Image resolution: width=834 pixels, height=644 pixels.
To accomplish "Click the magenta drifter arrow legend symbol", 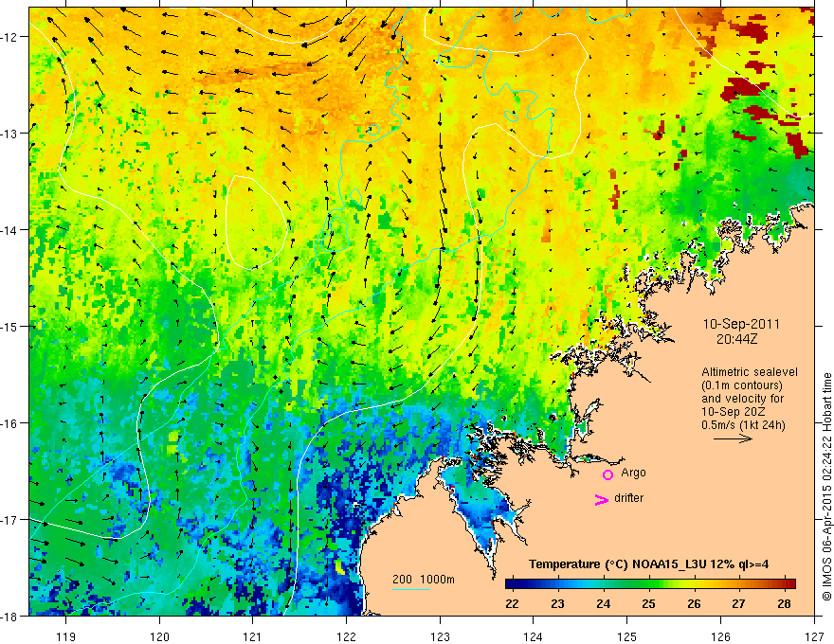I will point(602,499).
